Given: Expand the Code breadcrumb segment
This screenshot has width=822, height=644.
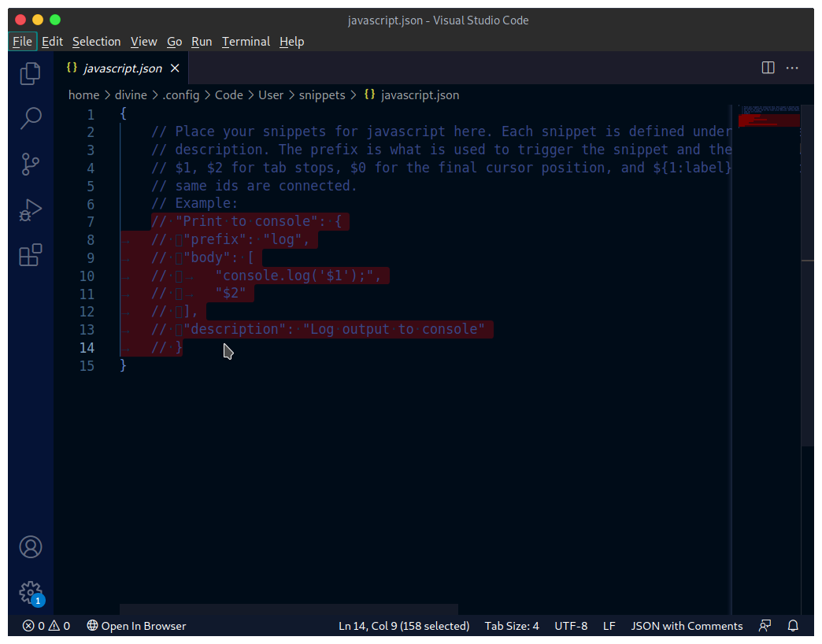Looking at the screenshot, I should pos(228,94).
